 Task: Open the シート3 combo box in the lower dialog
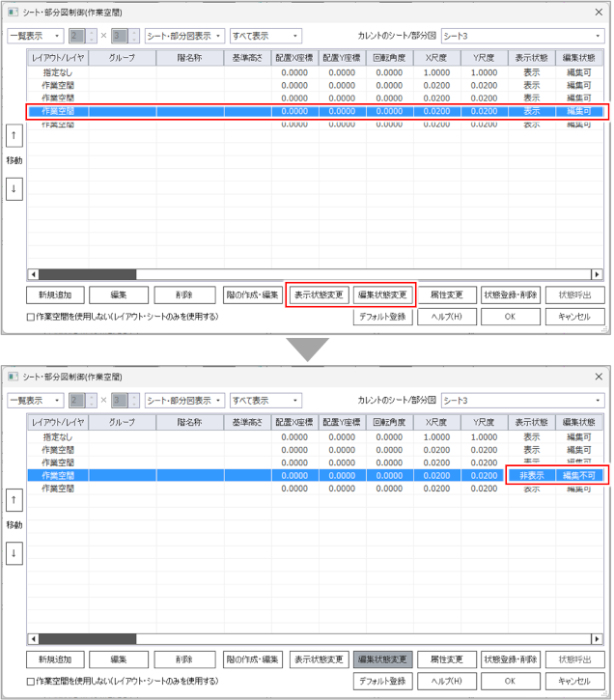point(522,400)
